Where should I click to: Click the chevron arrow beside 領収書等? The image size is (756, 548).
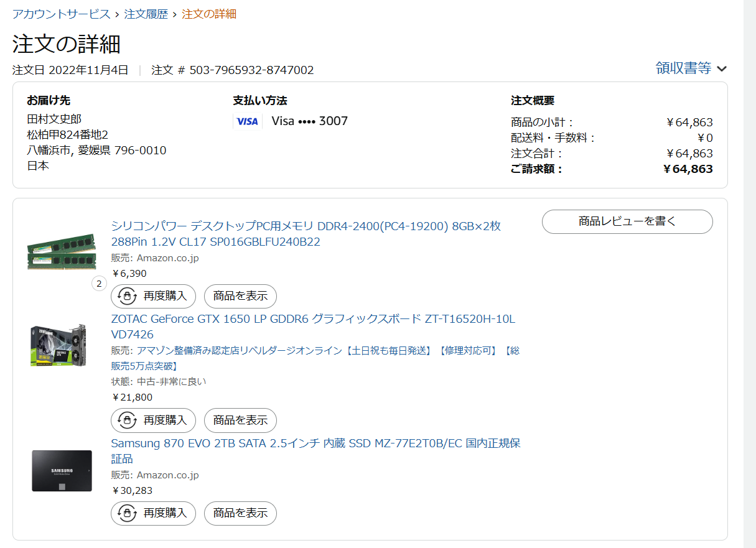(722, 69)
